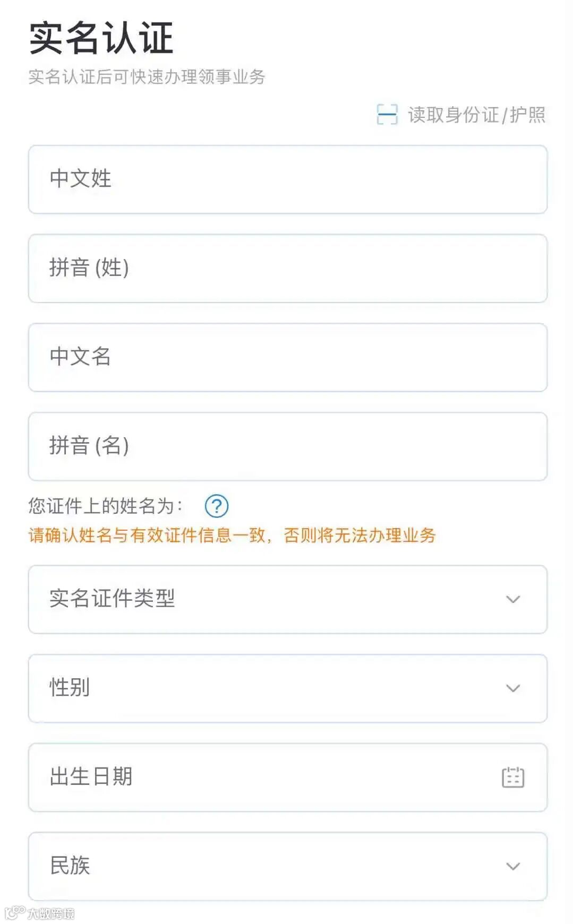Focus the 中文名 input field
The width and height of the screenshot is (573, 924).
[288, 357]
